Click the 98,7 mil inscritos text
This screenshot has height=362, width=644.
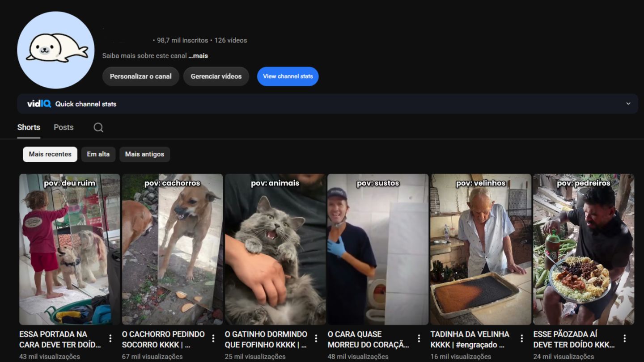(182, 40)
